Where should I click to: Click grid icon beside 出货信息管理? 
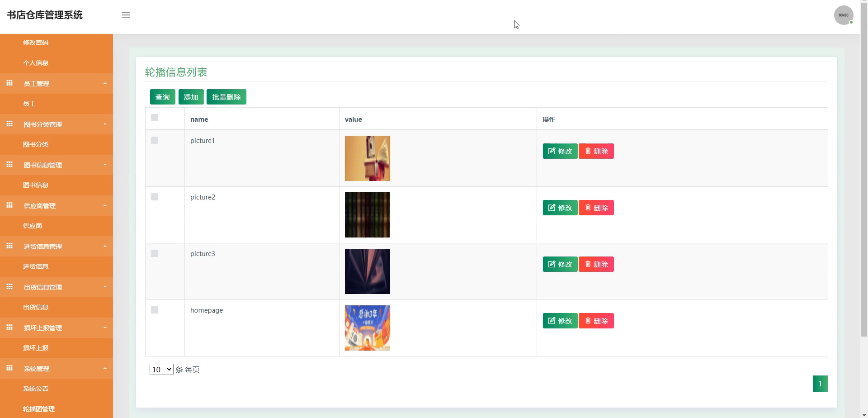[x=9, y=287]
